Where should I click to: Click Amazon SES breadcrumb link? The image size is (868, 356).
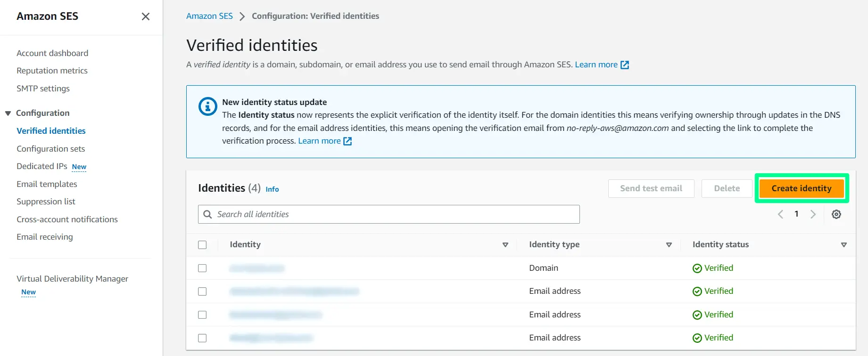(x=209, y=16)
